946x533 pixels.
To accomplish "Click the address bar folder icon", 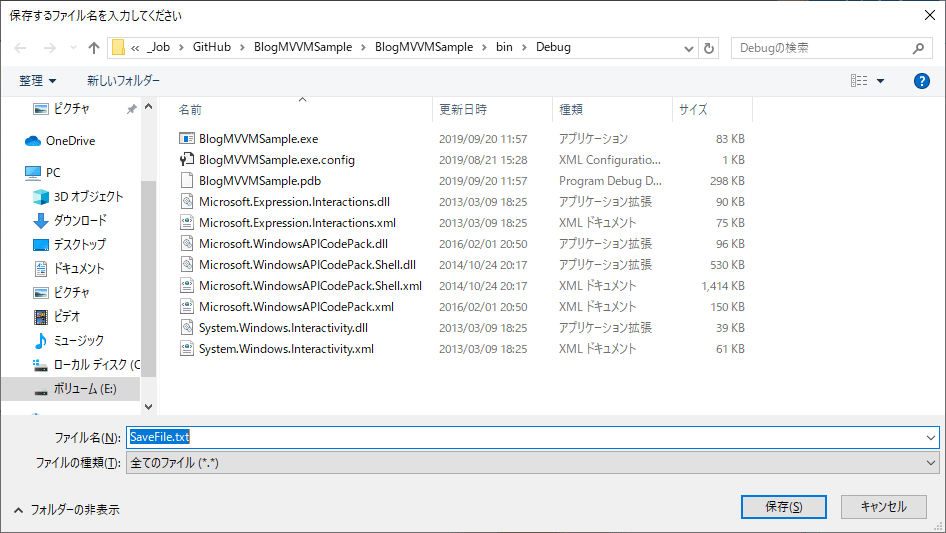I will pyautogui.click(x=118, y=47).
